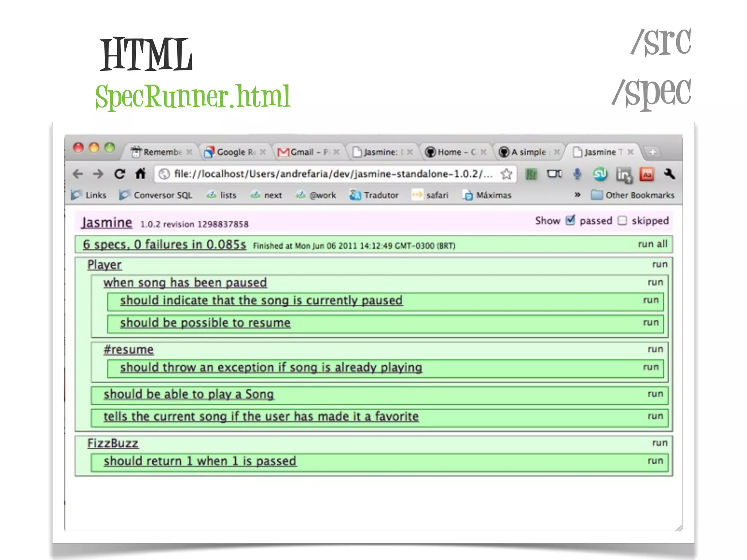Bookmark this page with the star icon
The image size is (747, 560).
pos(506,174)
